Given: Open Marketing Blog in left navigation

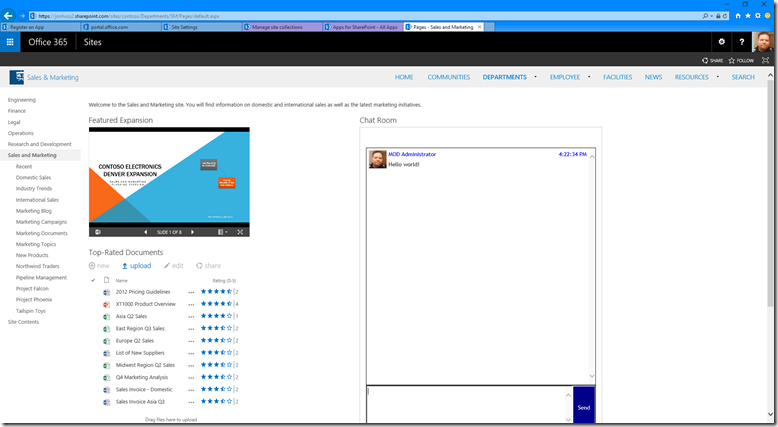Looking at the screenshot, I should [x=34, y=211].
